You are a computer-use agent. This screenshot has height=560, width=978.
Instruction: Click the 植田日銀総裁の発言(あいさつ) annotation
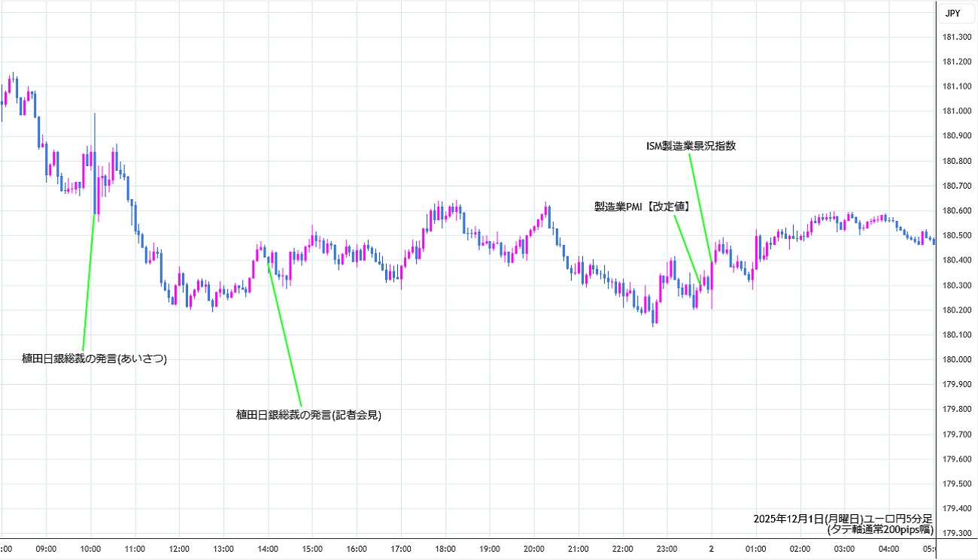coord(94,359)
